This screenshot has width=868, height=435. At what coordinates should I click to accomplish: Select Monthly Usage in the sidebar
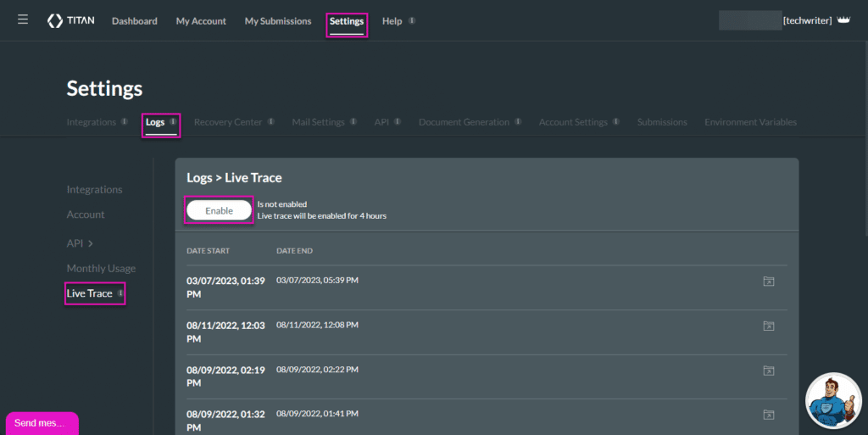101,269
